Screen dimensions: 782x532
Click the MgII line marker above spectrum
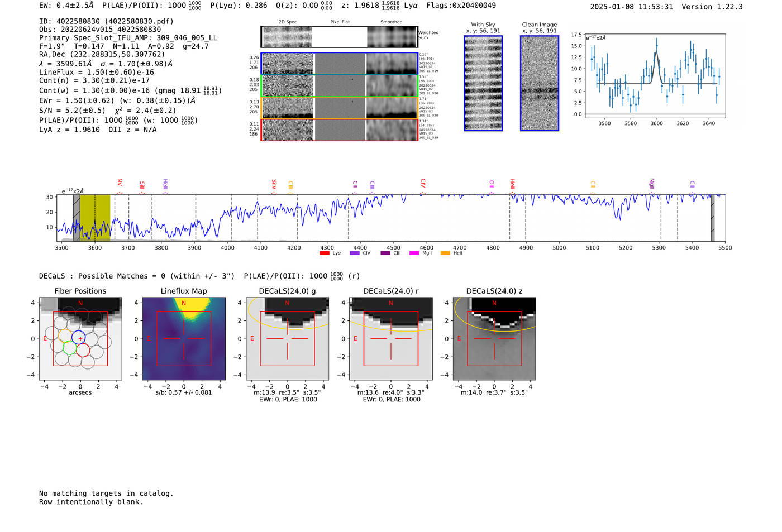tap(651, 185)
